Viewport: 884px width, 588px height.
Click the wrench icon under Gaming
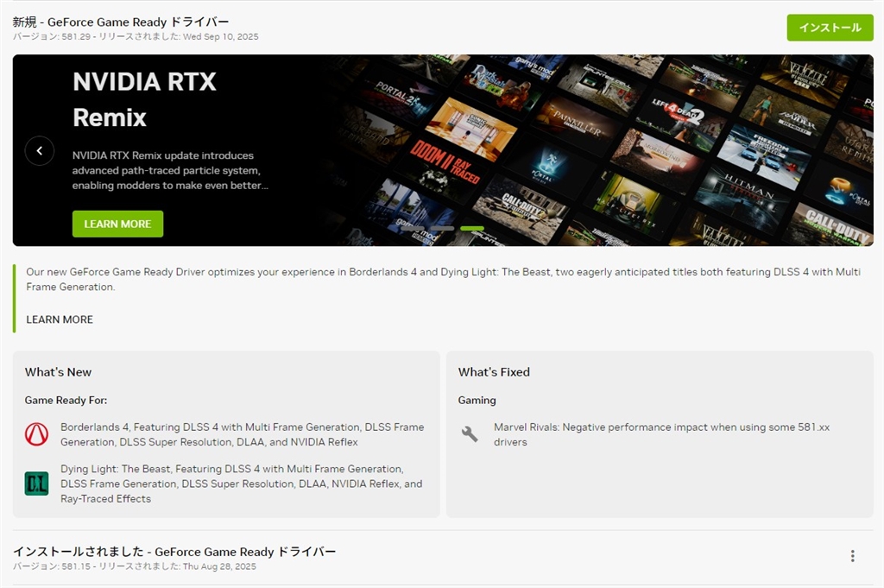click(x=470, y=433)
